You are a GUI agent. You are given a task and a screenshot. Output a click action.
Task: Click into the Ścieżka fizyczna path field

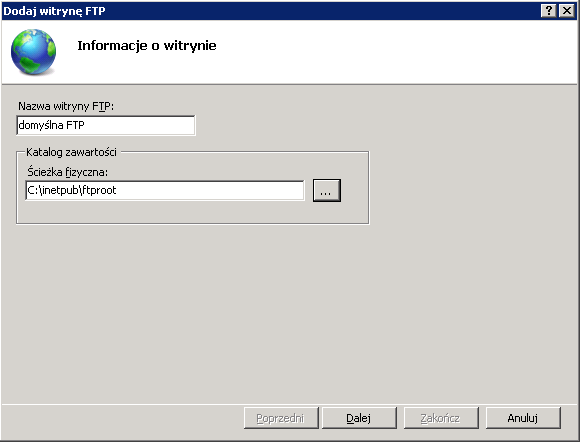pos(165,190)
